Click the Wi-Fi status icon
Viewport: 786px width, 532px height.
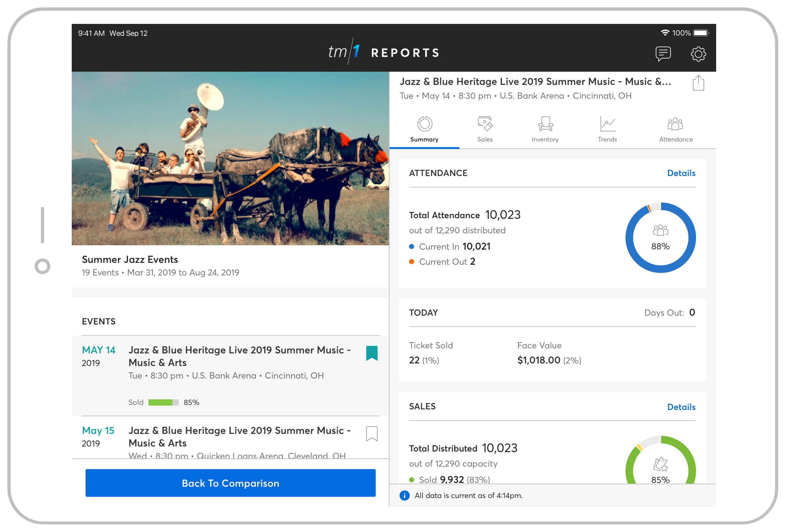click(665, 33)
